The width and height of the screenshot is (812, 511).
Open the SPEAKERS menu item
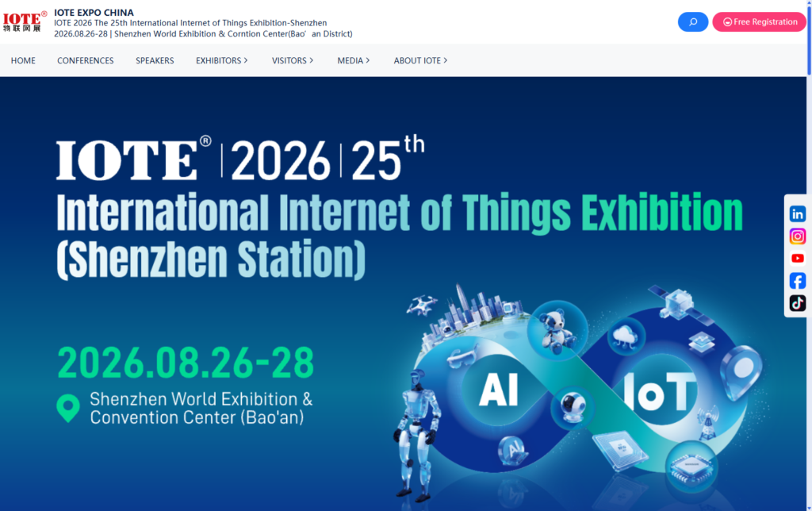coord(155,60)
